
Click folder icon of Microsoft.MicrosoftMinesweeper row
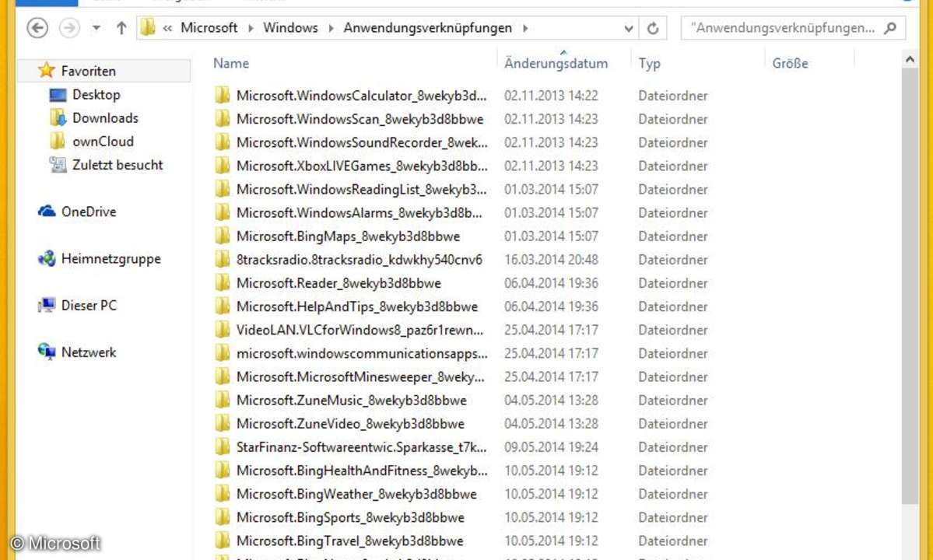[222, 377]
